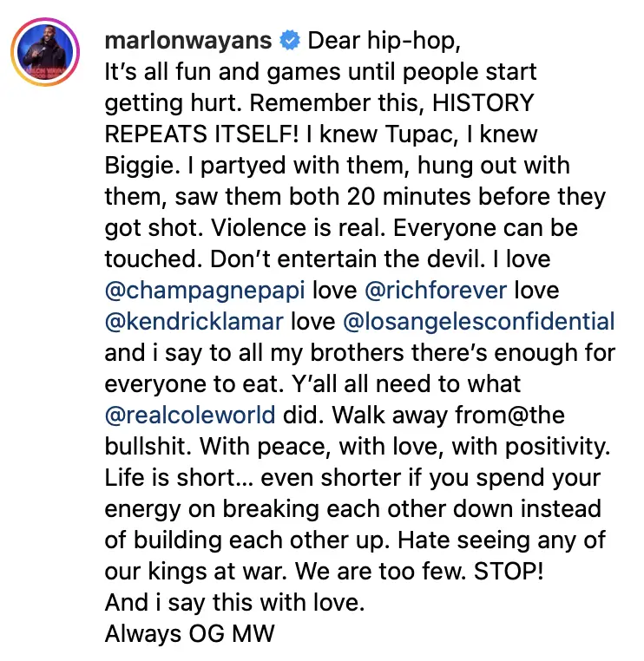Image resolution: width=644 pixels, height=661 pixels.
Task: Visit the @richforever profile mention
Action: [x=436, y=291]
